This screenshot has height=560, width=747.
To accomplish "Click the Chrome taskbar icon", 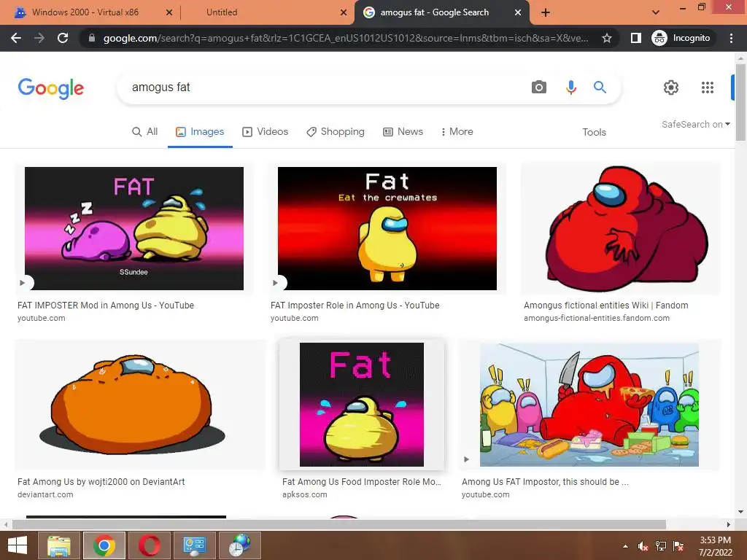I will 104,545.
